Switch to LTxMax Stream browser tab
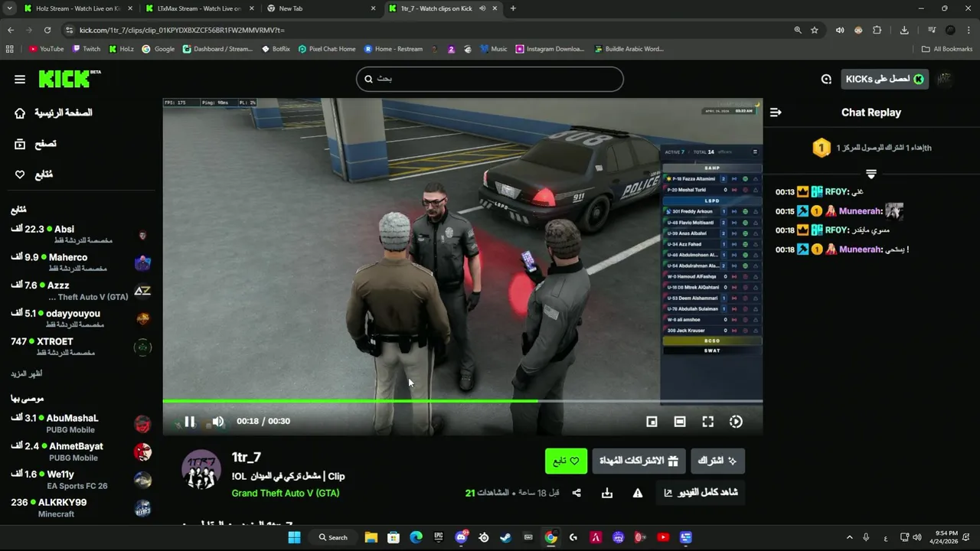Viewport: 980px width, 551px height. coord(198,8)
